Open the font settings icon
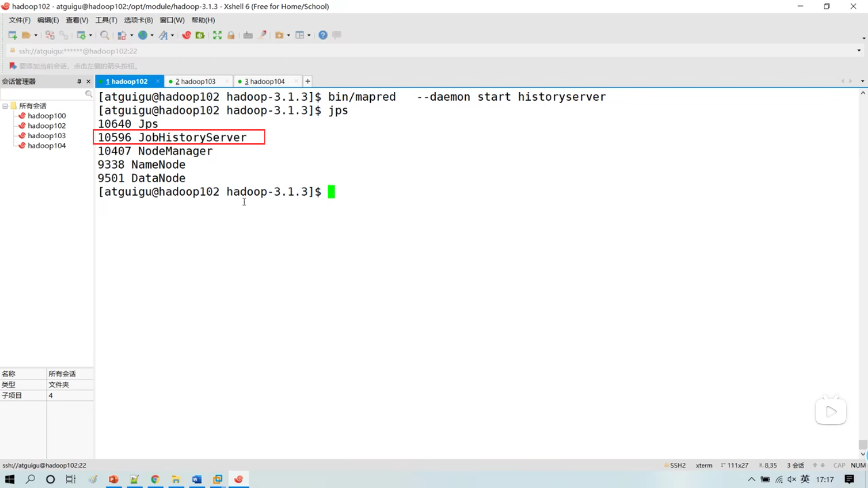This screenshot has height=488, width=868. (163, 35)
